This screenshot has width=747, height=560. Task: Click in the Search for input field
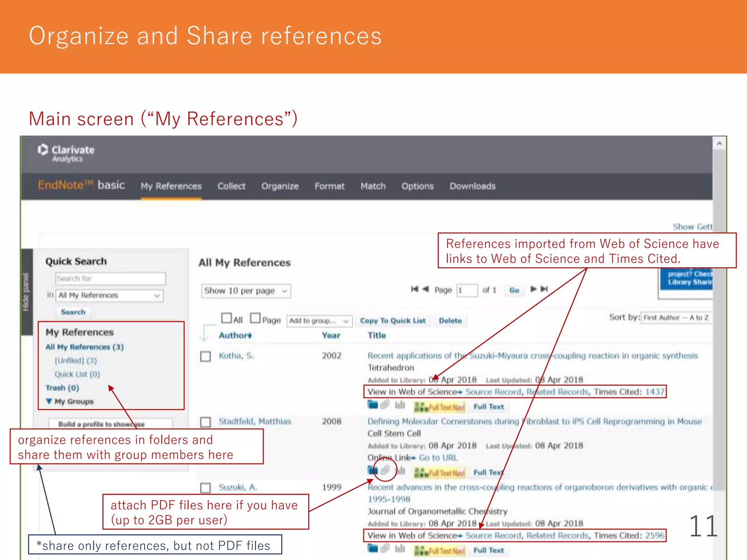click(111, 279)
